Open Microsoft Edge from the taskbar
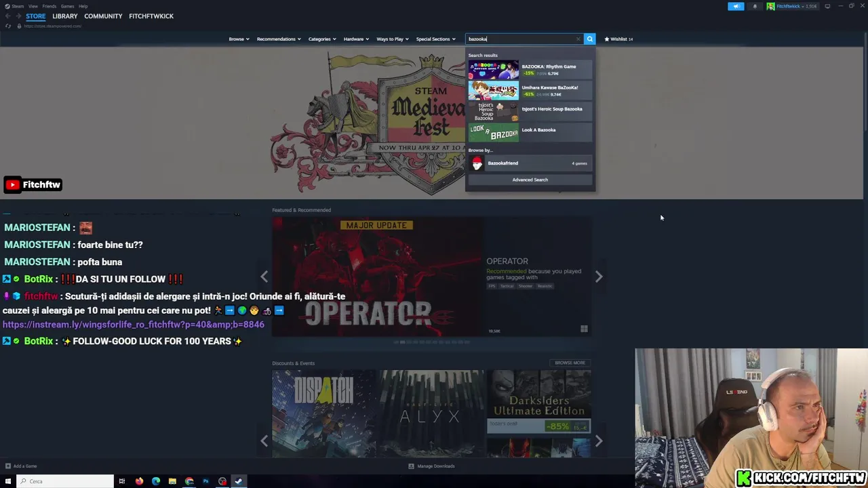Screen dimensions: 868x488 click(x=156, y=481)
